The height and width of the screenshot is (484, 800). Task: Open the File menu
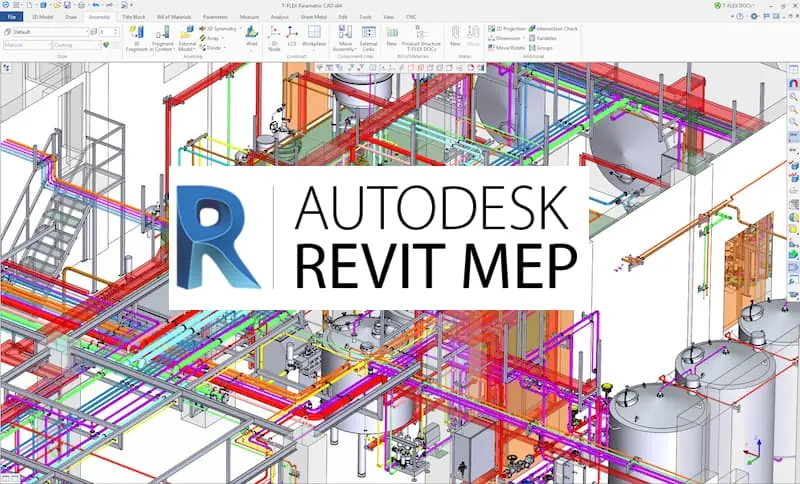[x=11, y=17]
